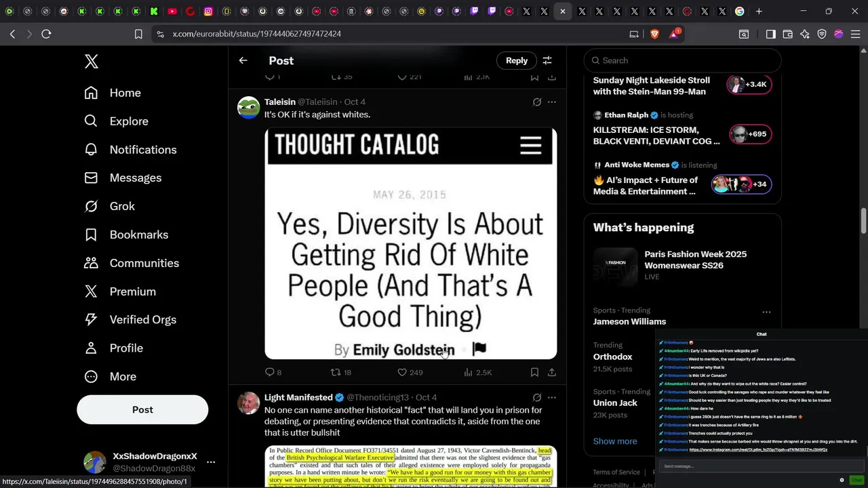Viewport: 868px width, 488px height.
Task: Open Bookmarks from the sidebar
Action: [126, 235]
